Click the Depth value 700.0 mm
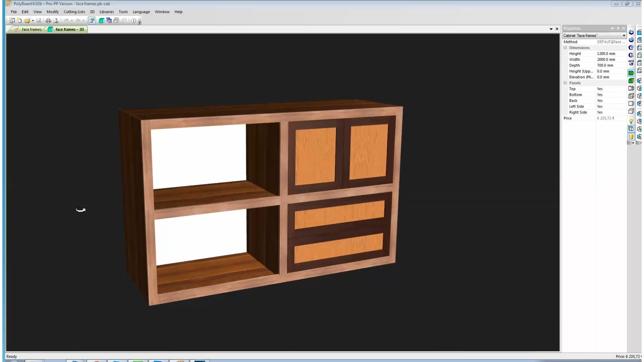 click(605, 65)
